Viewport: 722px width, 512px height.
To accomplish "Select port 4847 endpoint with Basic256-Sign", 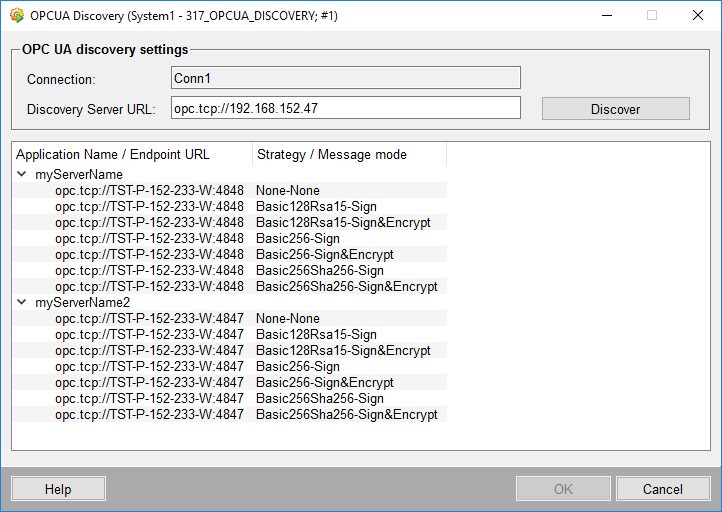I will click(x=149, y=367).
